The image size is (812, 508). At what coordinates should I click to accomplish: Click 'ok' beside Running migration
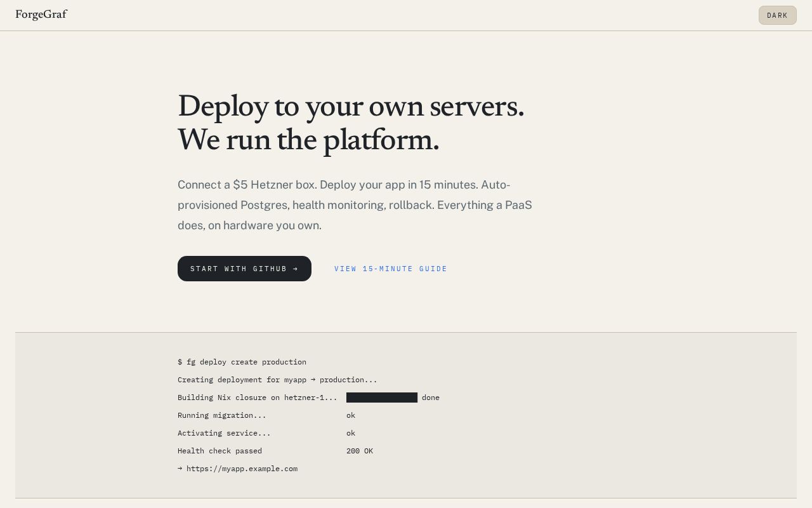pyautogui.click(x=351, y=415)
